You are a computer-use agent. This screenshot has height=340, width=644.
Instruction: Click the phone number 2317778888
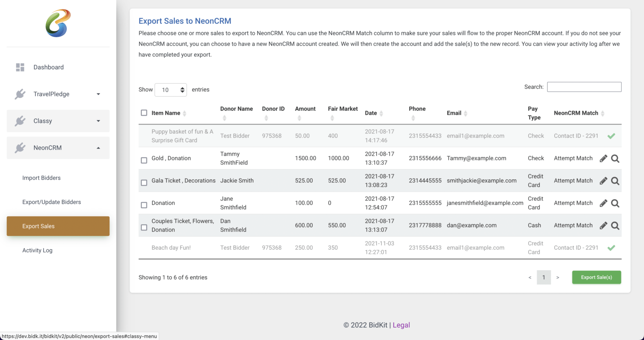click(x=425, y=225)
